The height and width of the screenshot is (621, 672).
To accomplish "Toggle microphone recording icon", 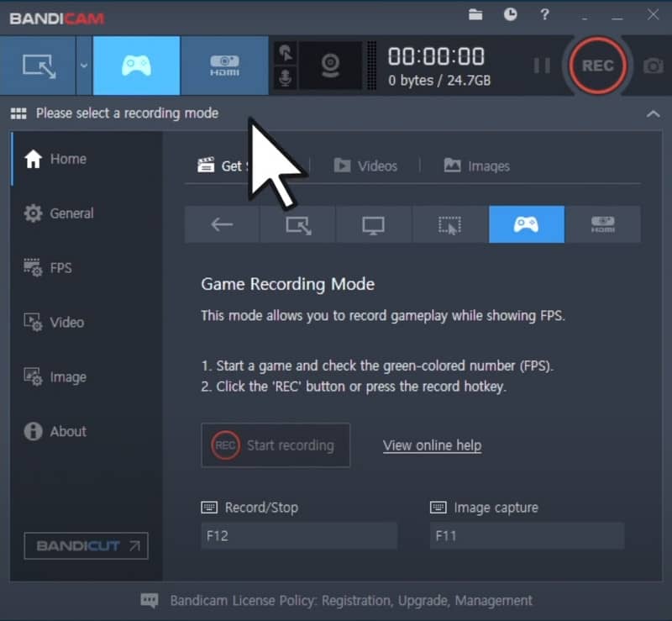I will (x=286, y=77).
